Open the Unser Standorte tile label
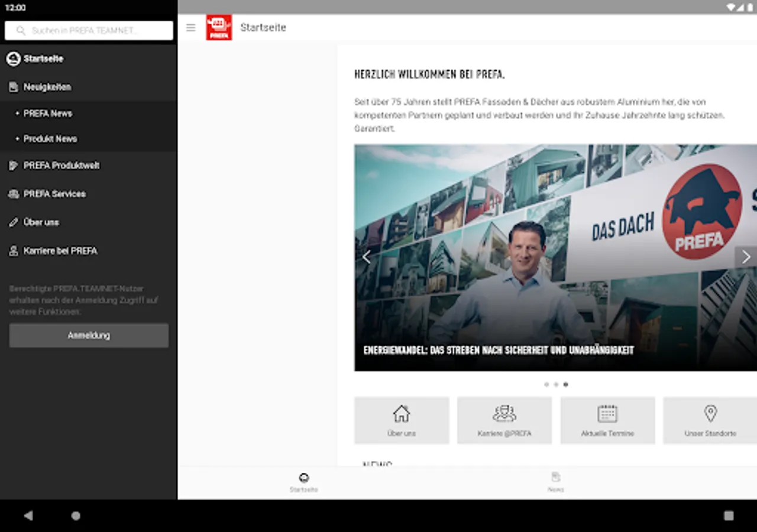 pyautogui.click(x=710, y=433)
